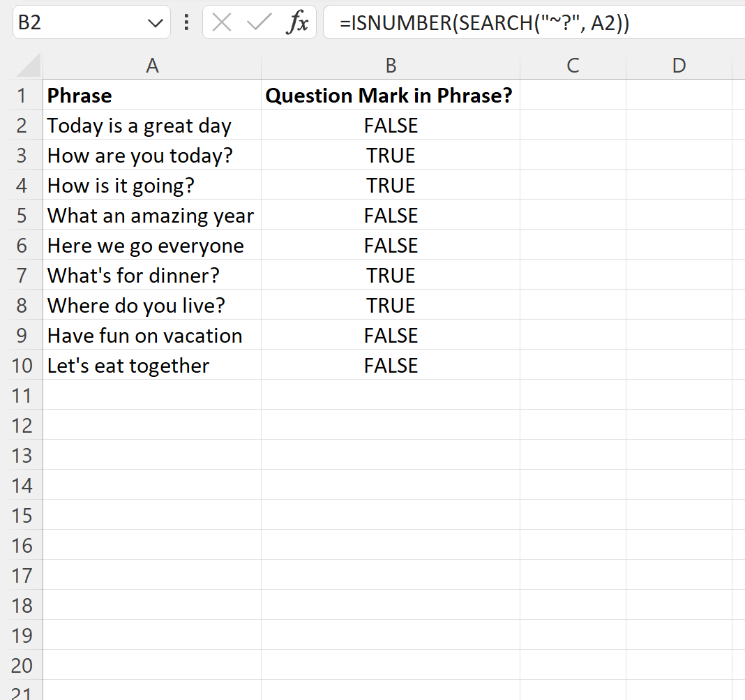Click the Select All corner triangle
This screenshot has height=700, width=745.
[x=29, y=65]
